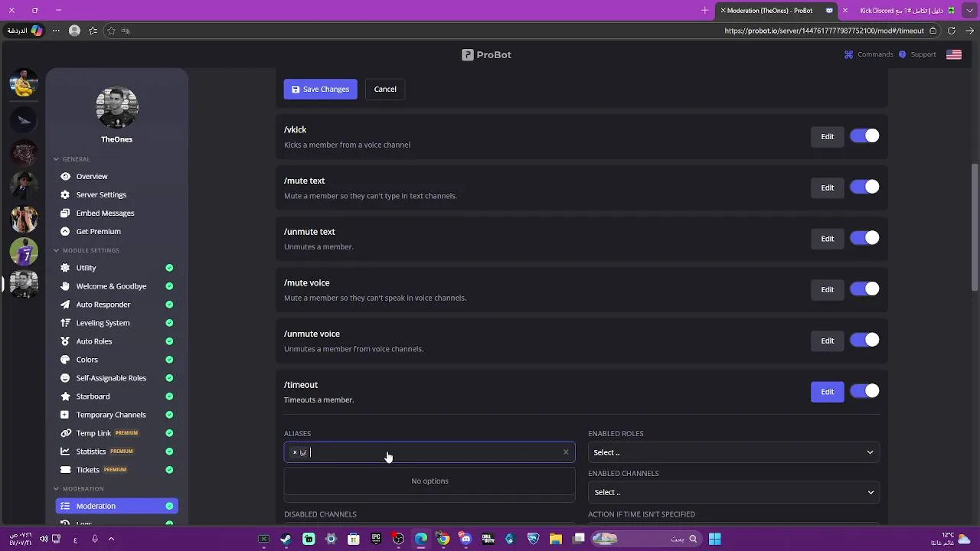Open Server Settings gear icon
980x551 pixels.
[65, 194]
